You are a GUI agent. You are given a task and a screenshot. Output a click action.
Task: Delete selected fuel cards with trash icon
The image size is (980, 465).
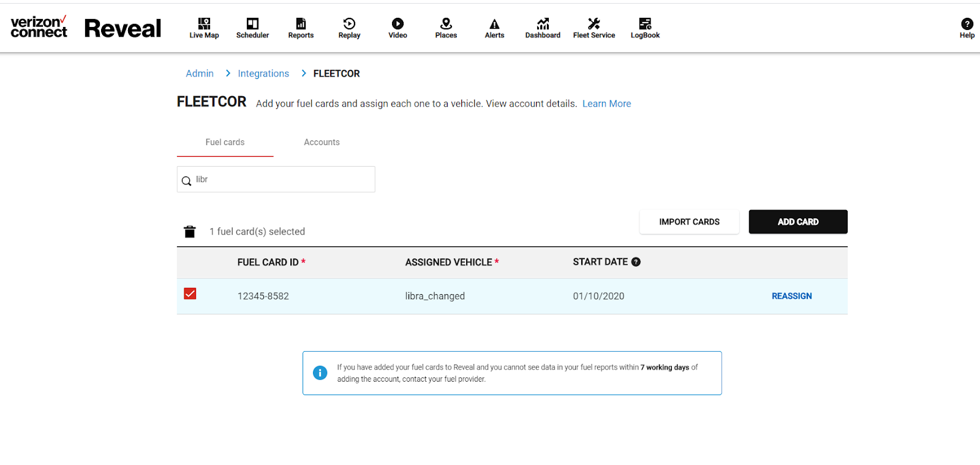[x=190, y=232]
